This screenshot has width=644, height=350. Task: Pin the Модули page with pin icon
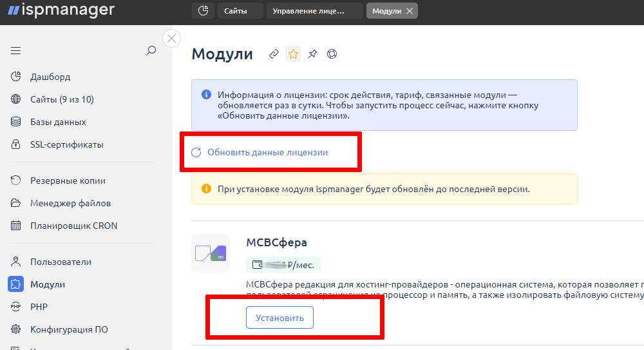(312, 54)
